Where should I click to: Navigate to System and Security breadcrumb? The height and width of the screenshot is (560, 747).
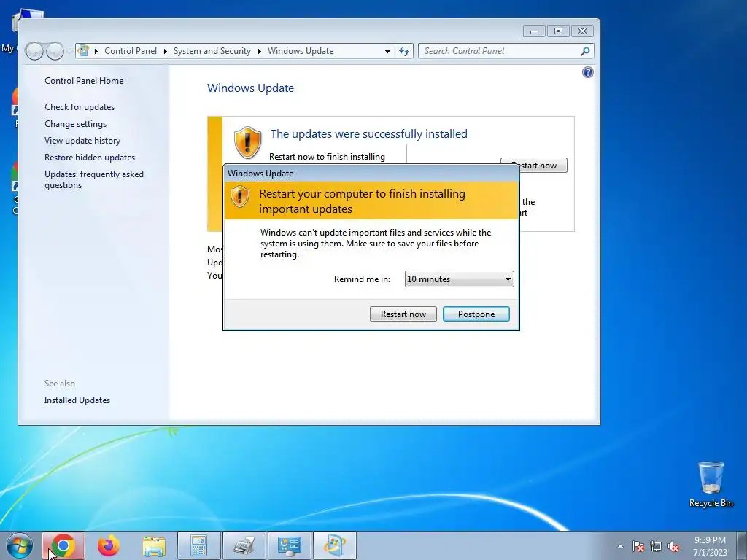[212, 51]
